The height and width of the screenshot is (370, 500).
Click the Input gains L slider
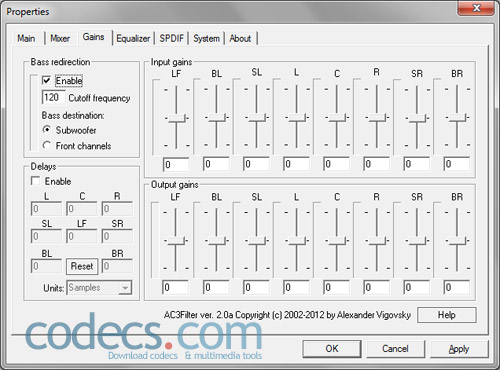(x=297, y=118)
